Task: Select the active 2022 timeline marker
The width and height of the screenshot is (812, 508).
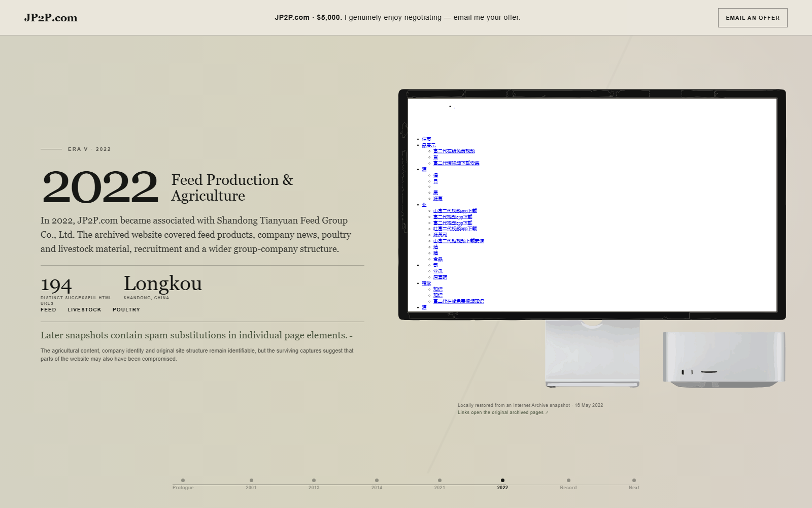Action: (x=502, y=484)
